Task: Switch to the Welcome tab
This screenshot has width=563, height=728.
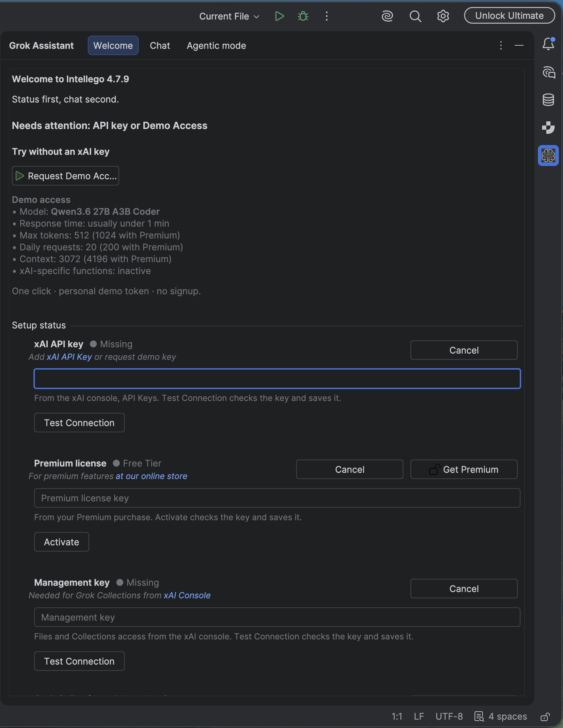Action: (113, 45)
